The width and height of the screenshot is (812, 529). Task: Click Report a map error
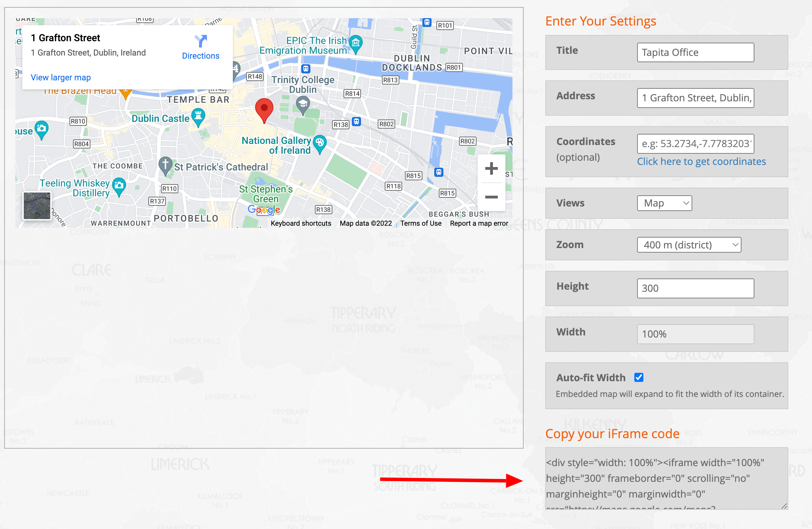pyautogui.click(x=479, y=223)
